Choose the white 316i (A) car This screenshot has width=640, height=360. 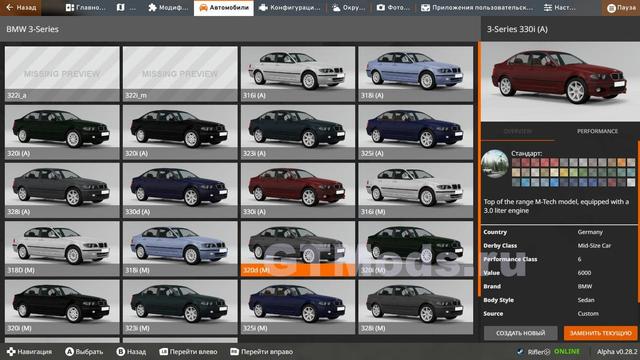coord(298,74)
